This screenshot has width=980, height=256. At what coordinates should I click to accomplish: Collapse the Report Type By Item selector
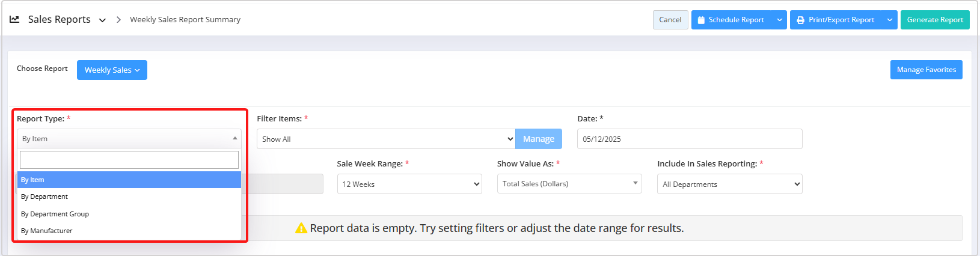pyautogui.click(x=129, y=138)
